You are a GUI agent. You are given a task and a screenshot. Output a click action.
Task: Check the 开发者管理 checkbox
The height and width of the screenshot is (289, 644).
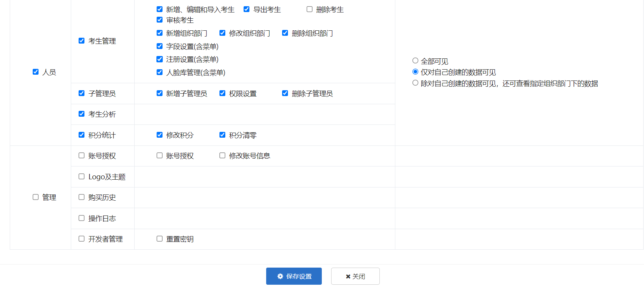81,239
